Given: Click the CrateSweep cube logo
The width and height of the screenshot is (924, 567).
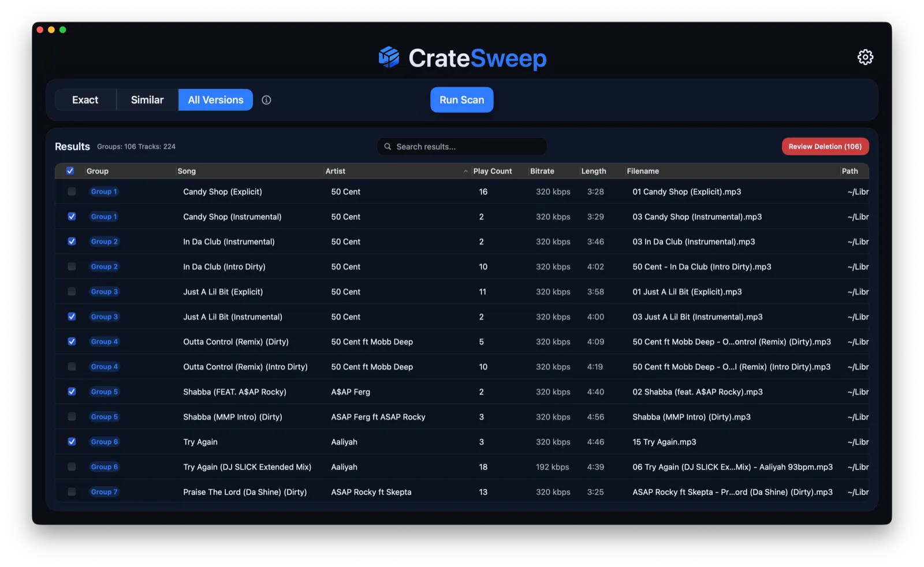Looking at the screenshot, I should click(x=389, y=57).
